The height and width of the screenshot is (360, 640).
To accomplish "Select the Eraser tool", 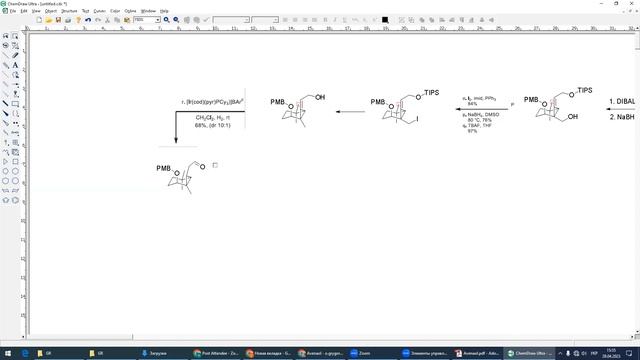I will tap(15, 55).
